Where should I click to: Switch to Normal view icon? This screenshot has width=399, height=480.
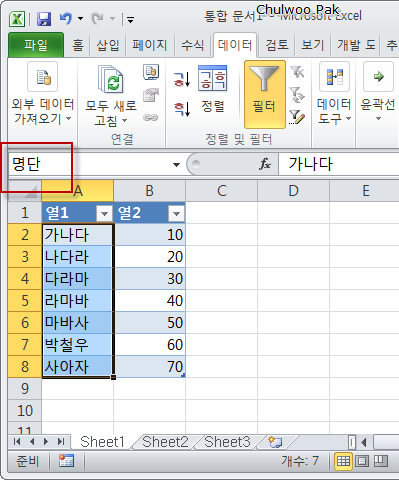pos(343,461)
